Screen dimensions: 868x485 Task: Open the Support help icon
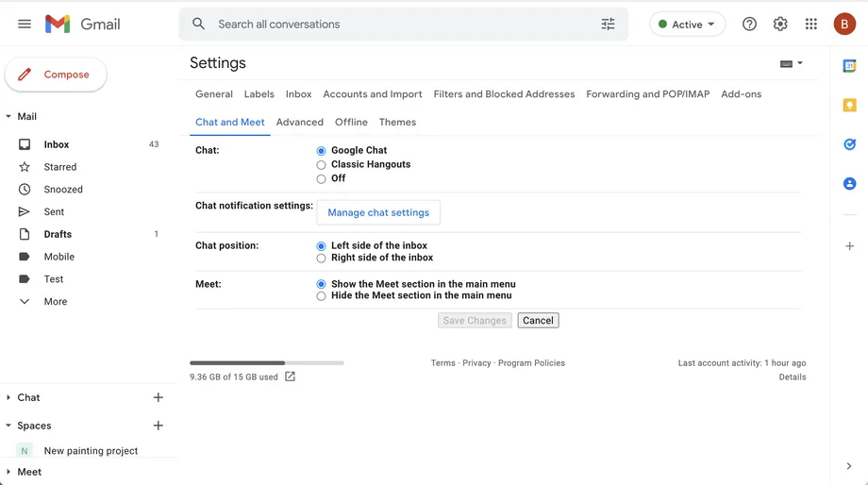(x=749, y=24)
